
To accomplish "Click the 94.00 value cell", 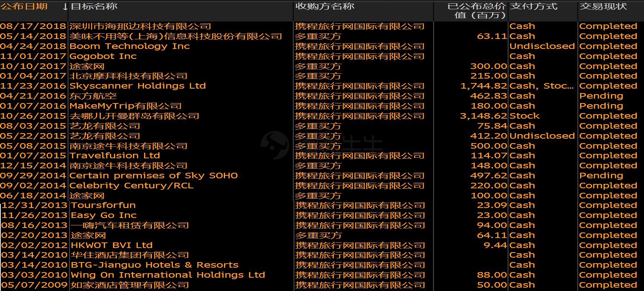I will click(x=492, y=225).
